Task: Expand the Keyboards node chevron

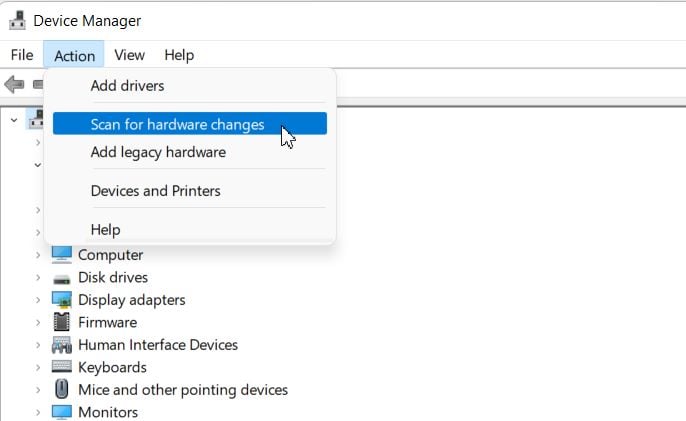Action: pyautogui.click(x=38, y=368)
